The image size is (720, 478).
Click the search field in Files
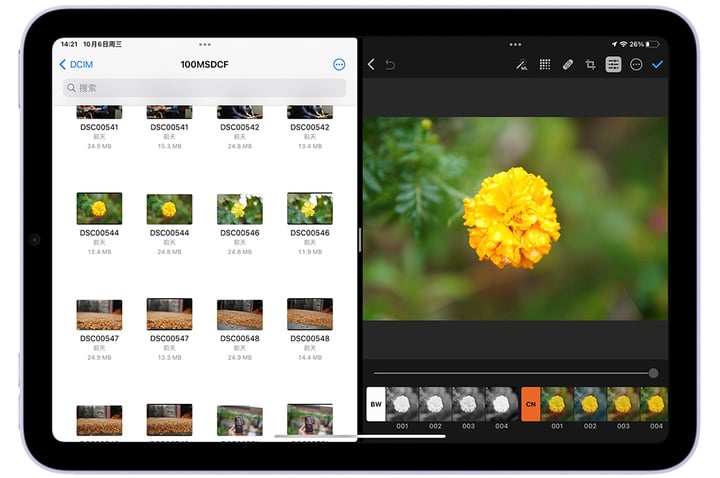[204, 88]
